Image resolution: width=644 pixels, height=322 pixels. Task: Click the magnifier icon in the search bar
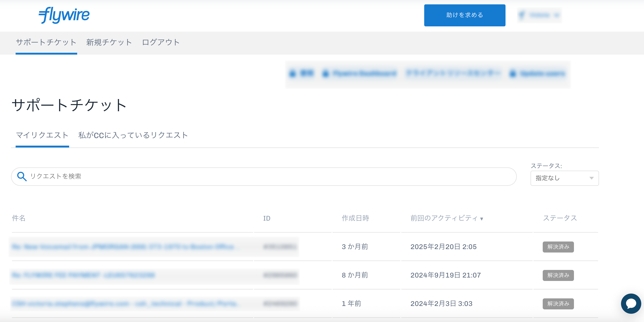[22, 176]
